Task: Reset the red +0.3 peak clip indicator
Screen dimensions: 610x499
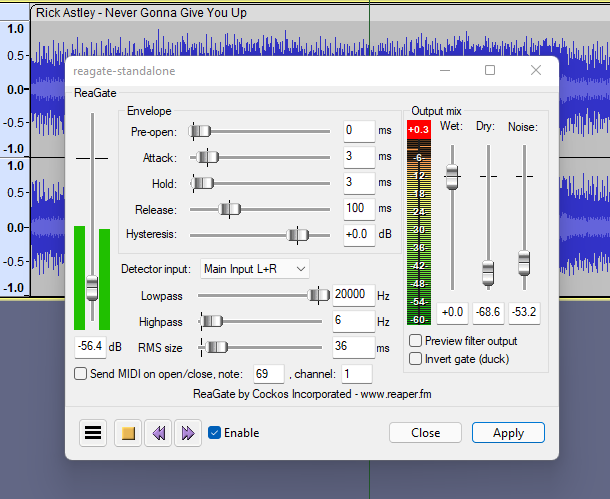Action: coord(419,130)
